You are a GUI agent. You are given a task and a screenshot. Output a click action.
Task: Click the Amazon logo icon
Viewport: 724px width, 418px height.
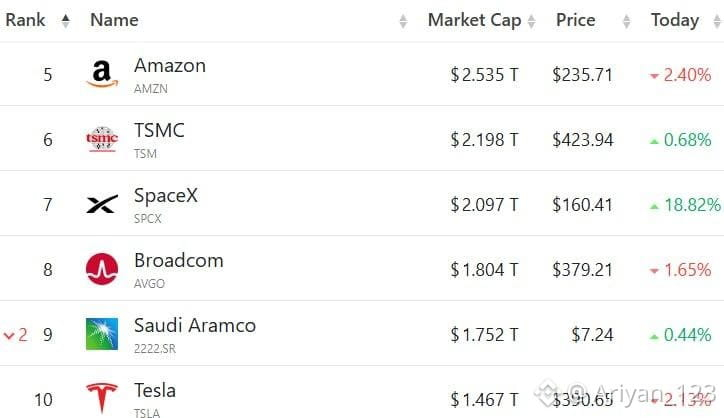tap(102, 74)
